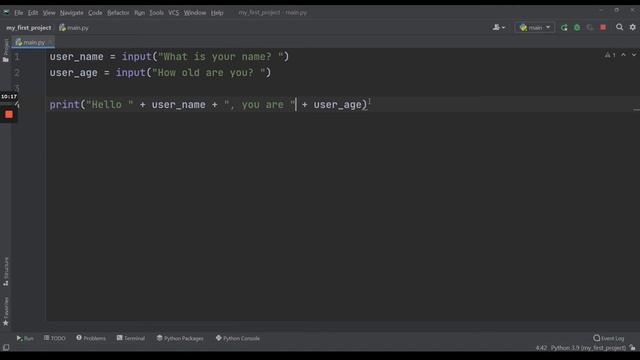
Task: Open the Navigate menu
Action: pos(71,13)
